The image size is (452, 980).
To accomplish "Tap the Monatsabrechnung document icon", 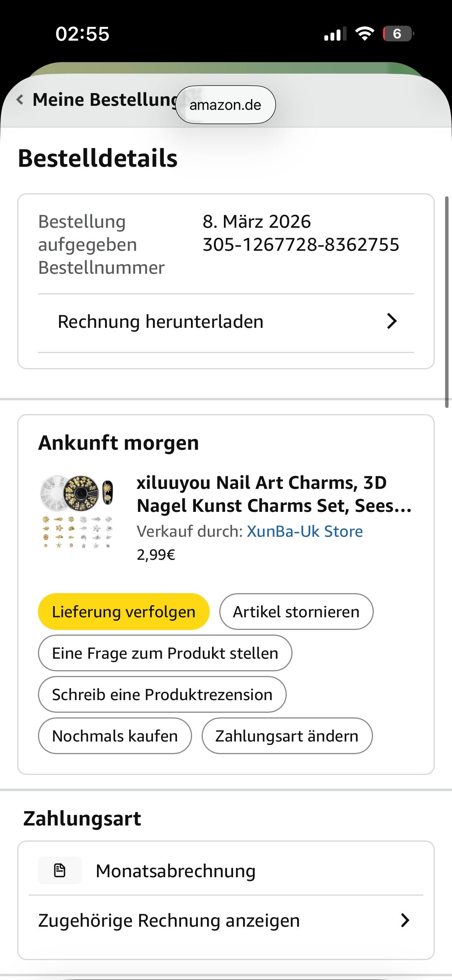I will pyautogui.click(x=60, y=870).
